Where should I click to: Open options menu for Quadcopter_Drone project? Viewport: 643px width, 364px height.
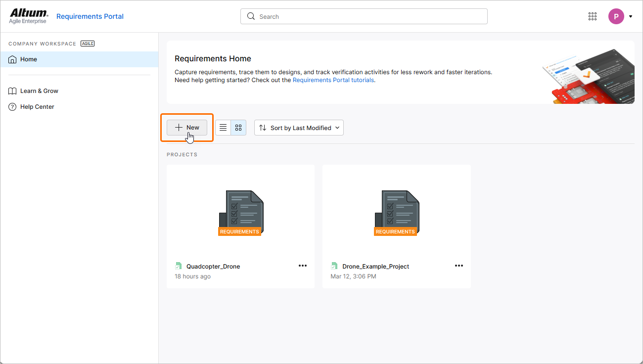coord(303,266)
